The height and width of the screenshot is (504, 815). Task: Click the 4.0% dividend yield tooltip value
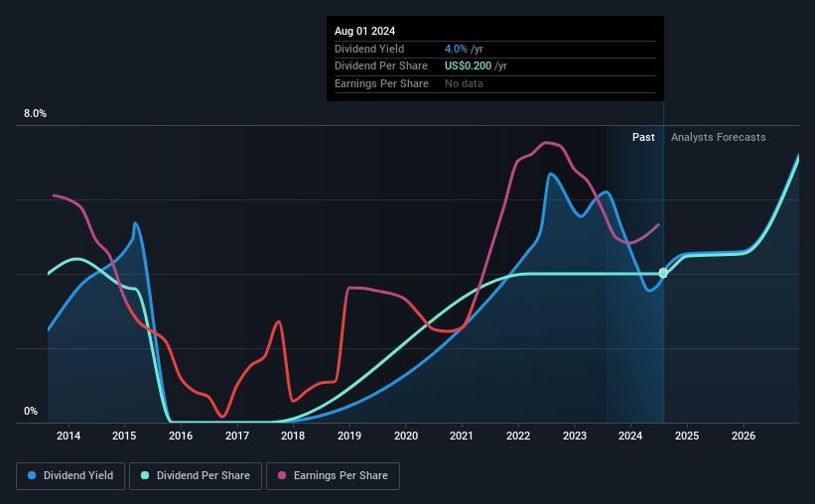(456, 49)
